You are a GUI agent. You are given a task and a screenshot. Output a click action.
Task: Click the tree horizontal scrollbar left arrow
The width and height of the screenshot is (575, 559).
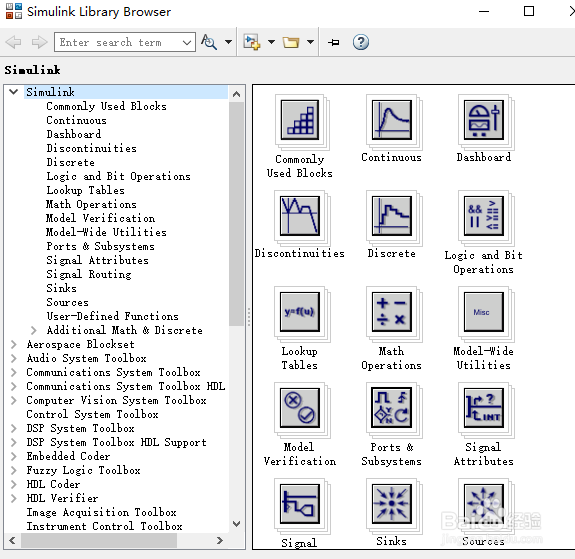(x=12, y=540)
